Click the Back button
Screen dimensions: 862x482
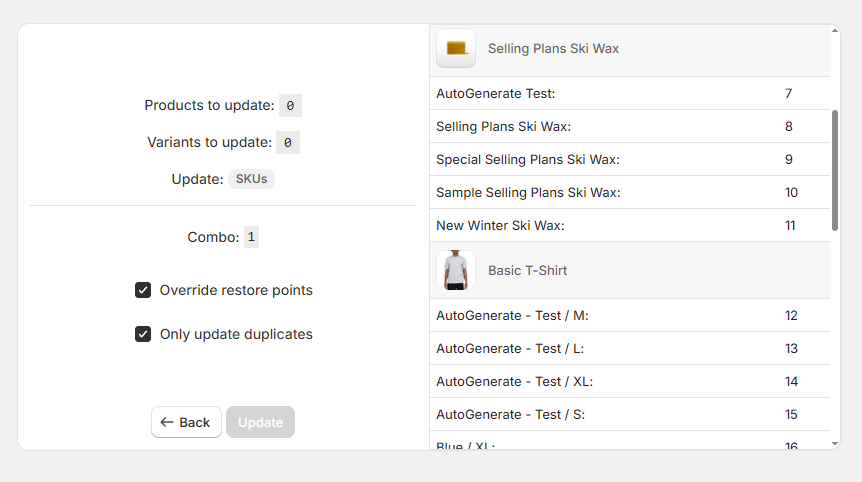click(x=186, y=422)
